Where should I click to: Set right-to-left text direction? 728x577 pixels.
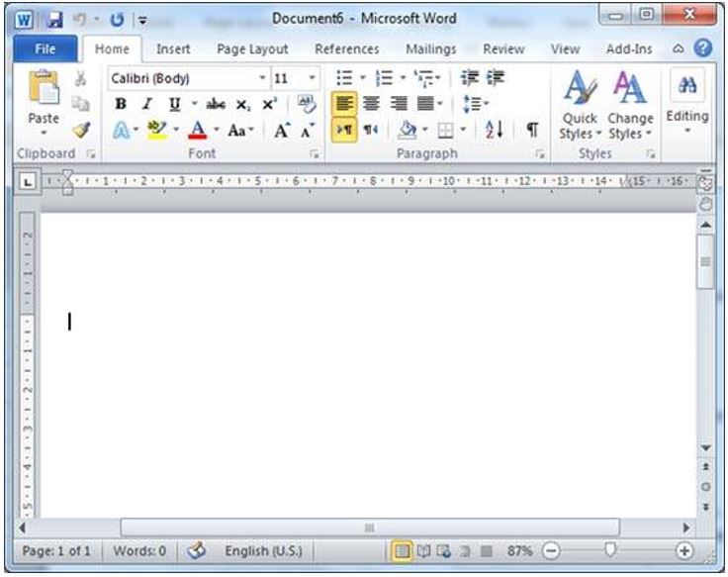(x=371, y=130)
